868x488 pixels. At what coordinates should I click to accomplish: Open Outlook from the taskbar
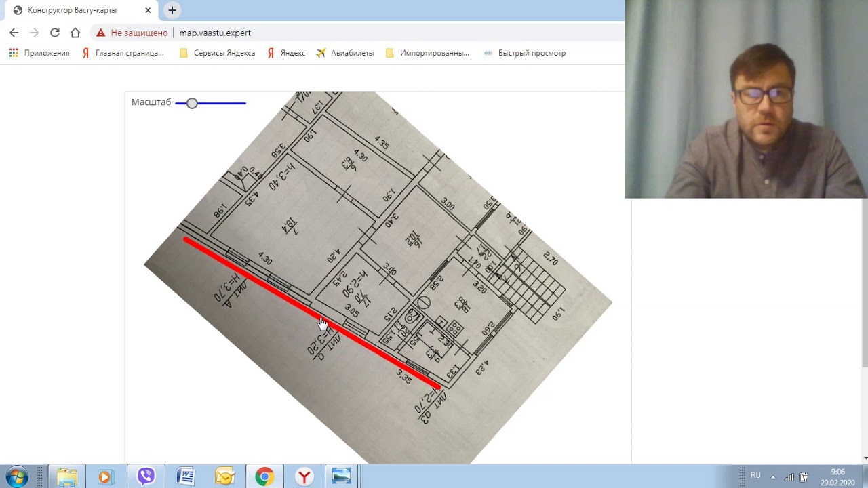coord(224,476)
